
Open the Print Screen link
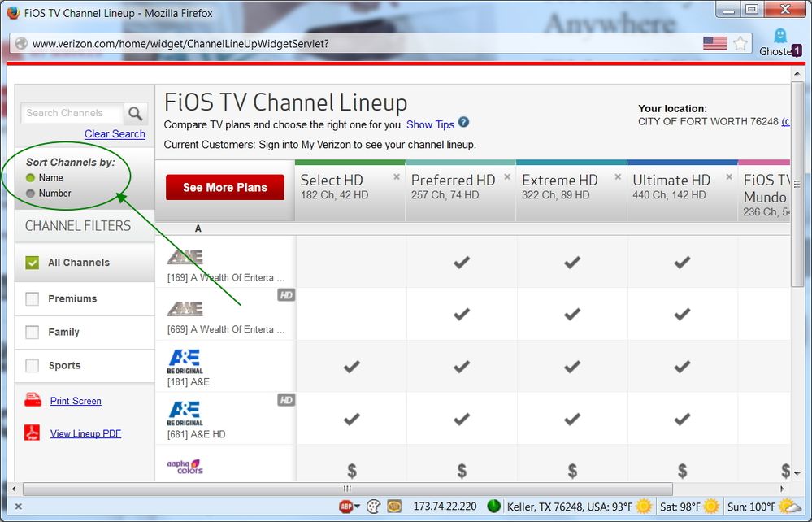click(76, 401)
